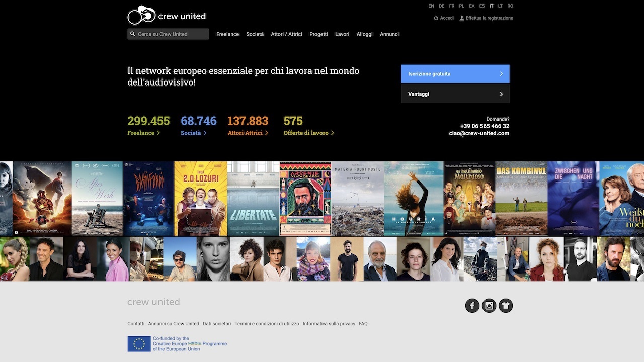Click the t-shirt merchandise shop icon
Viewport: 644px width, 362px height.
(x=505, y=305)
